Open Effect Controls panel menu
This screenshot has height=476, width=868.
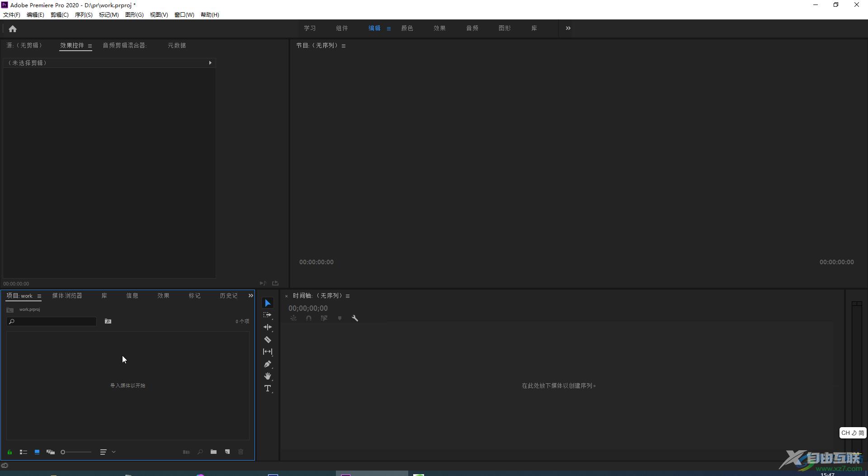[x=90, y=46]
